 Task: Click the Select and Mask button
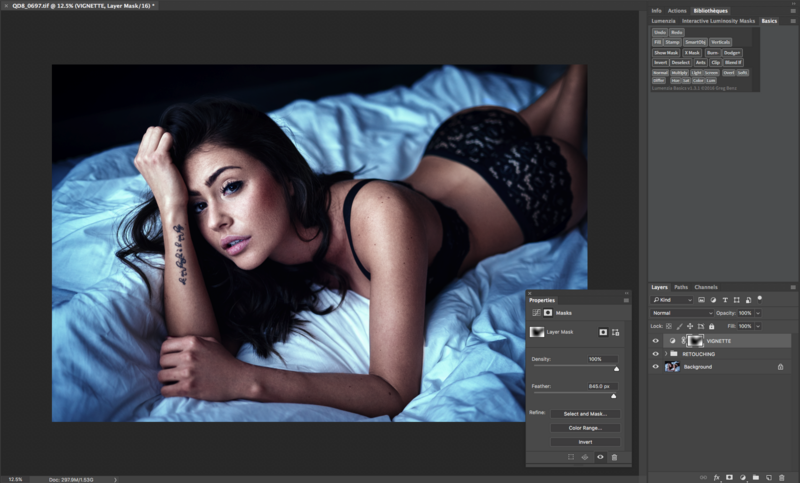(585, 413)
